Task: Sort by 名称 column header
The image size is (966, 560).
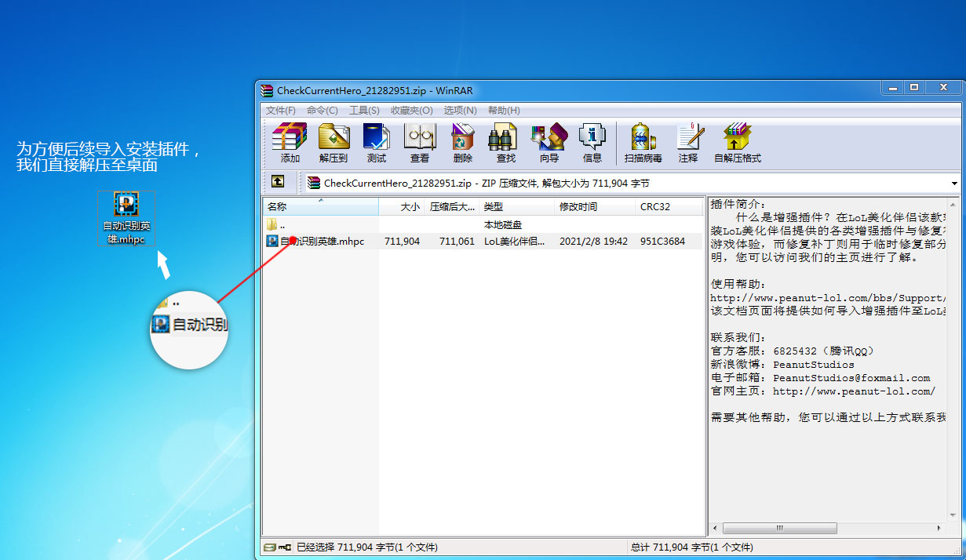Action: [x=320, y=207]
